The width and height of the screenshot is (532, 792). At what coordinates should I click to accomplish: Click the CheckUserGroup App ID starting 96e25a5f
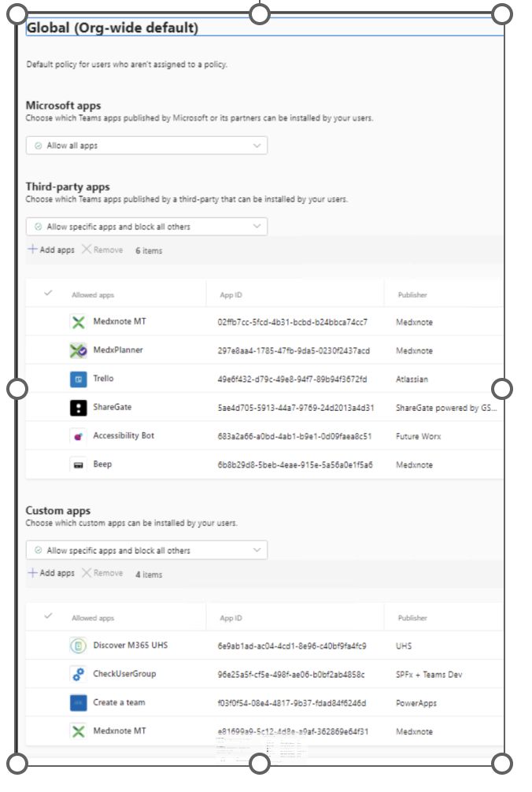click(291, 675)
